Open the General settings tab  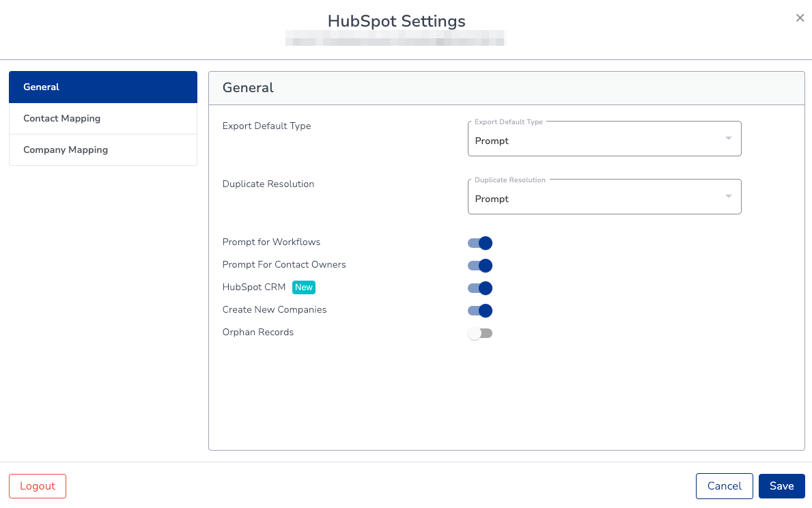(103, 87)
